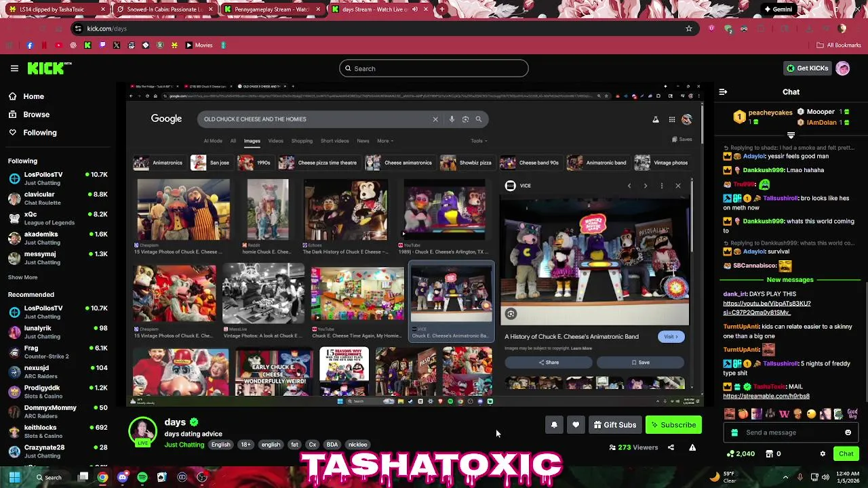Click the Just Chatting category link
Screen dimensions: 868x488
tap(184, 445)
